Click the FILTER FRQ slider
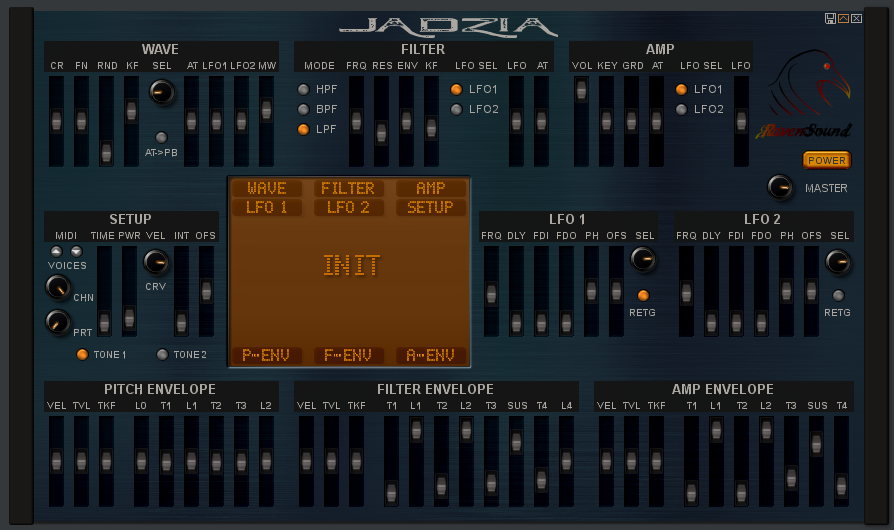 pos(356,121)
